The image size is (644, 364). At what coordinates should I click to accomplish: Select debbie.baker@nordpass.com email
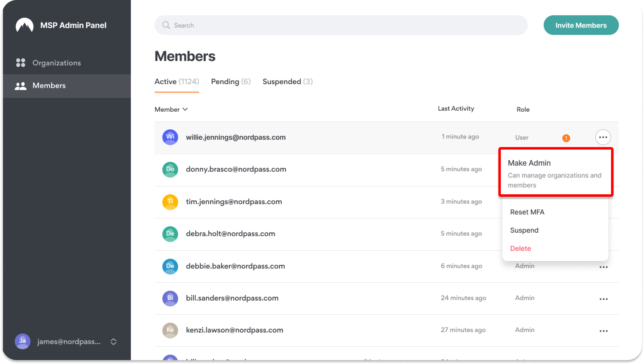click(235, 266)
